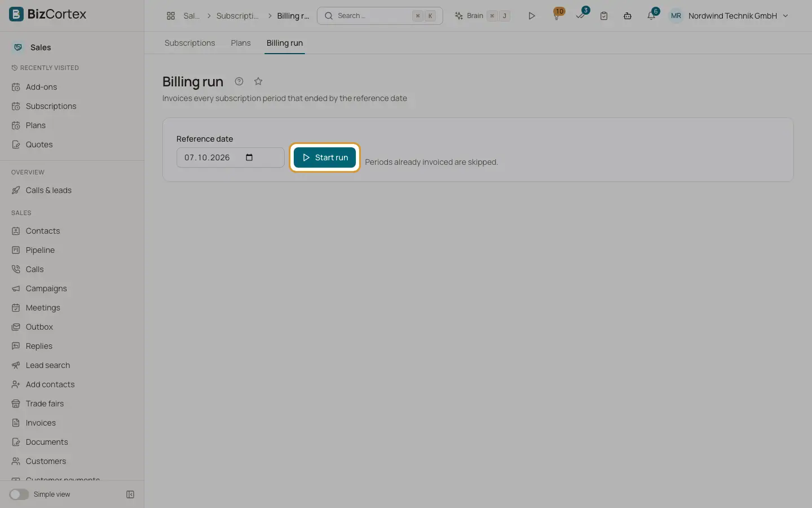Open Quotes in sidebar
The image size is (812, 508).
(72, 144)
